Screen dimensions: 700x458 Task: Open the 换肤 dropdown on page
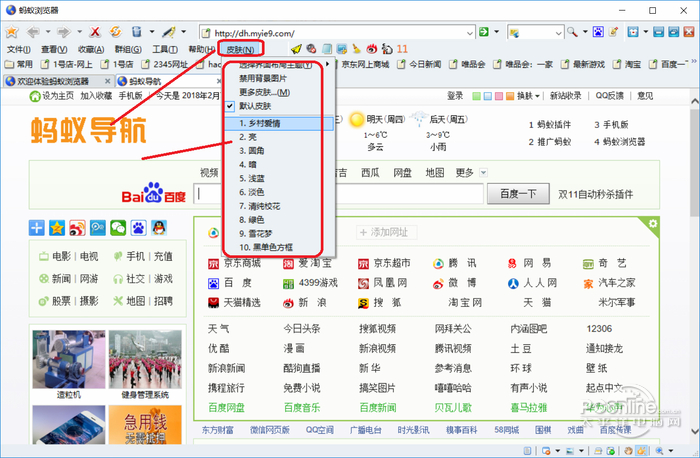click(x=529, y=96)
